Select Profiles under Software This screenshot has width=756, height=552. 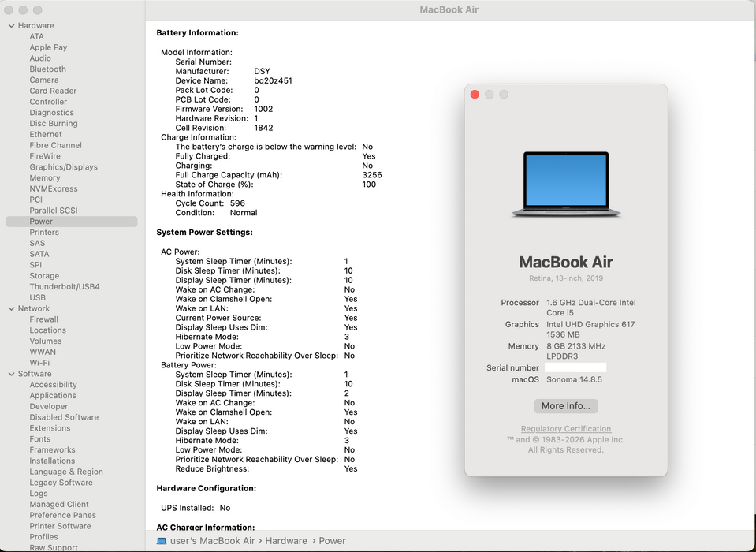click(x=44, y=537)
